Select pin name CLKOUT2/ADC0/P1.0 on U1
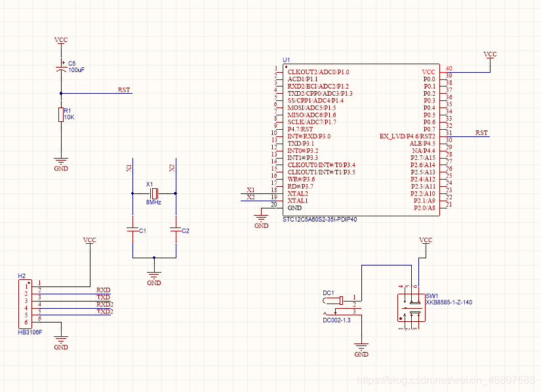Image resolution: width=541 pixels, height=392 pixels. coord(318,72)
